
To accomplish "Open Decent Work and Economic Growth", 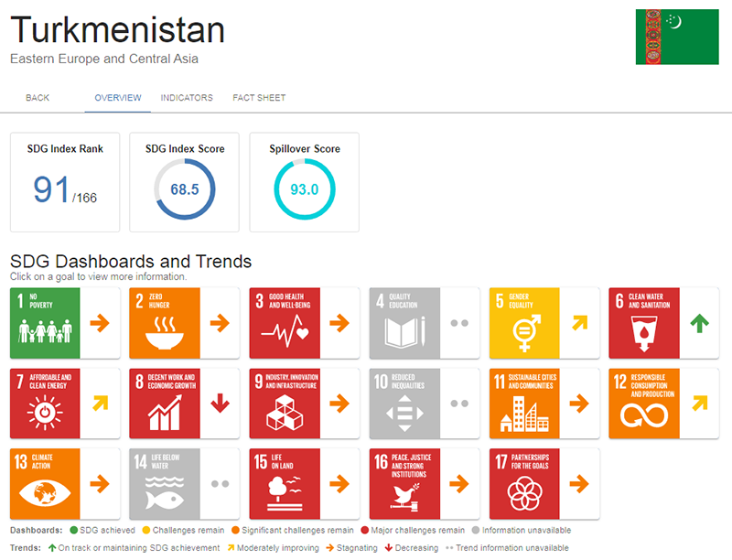I will coord(165,404).
